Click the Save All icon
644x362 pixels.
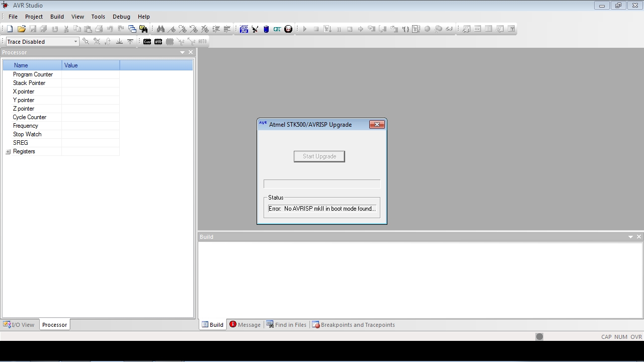point(44,29)
